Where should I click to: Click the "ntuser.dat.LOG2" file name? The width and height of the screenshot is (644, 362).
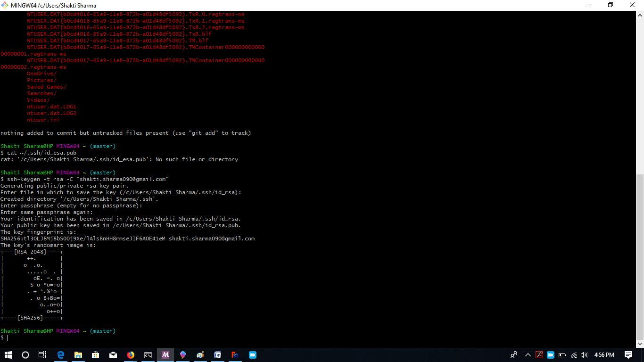(x=51, y=113)
